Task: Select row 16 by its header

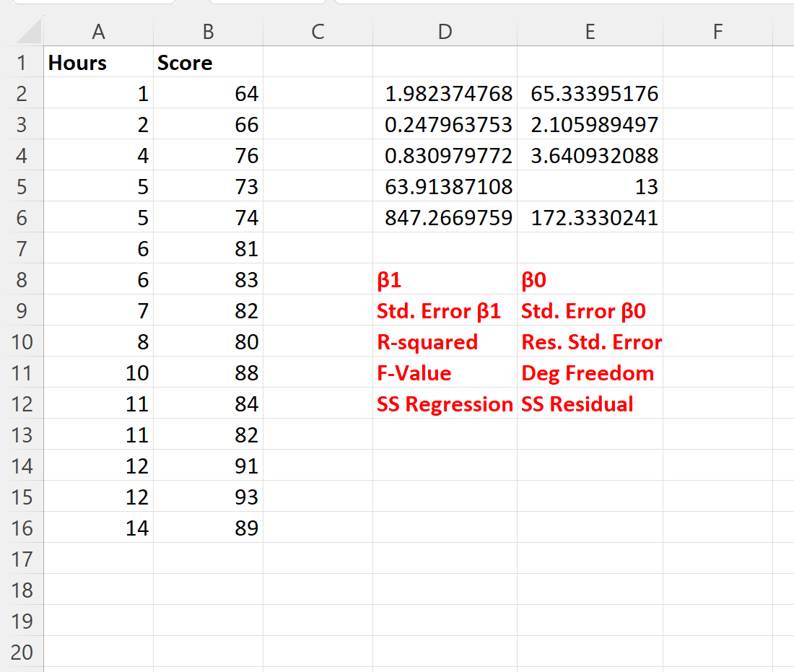Action: pyautogui.click(x=22, y=528)
